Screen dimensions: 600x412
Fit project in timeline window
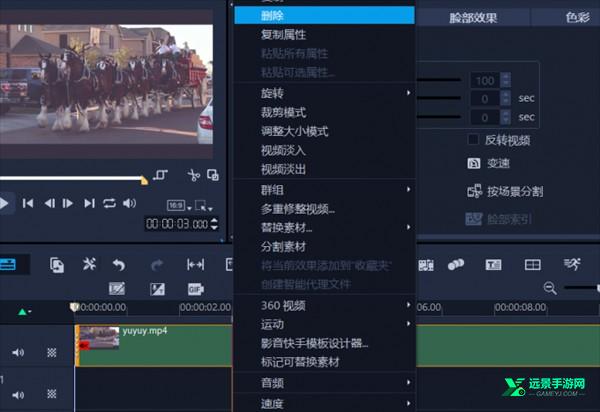pyautogui.click(x=195, y=264)
